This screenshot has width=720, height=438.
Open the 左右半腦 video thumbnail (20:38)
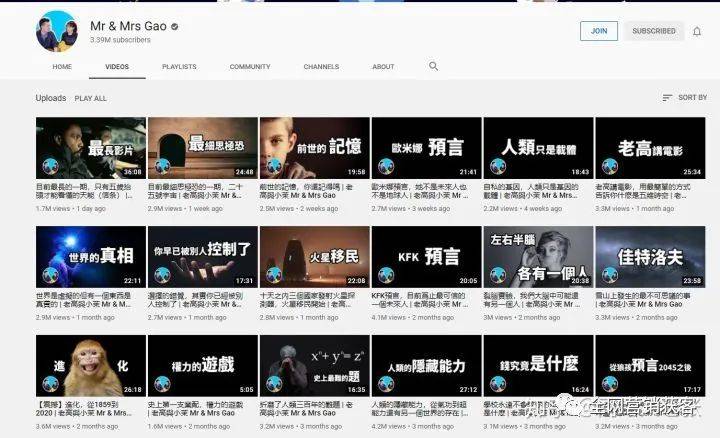click(x=538, y=257)
